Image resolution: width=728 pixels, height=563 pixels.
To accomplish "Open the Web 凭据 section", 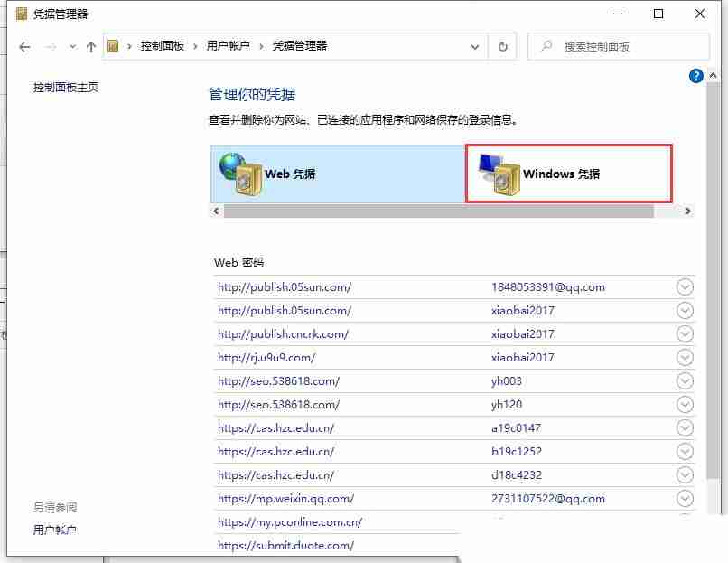I will pyautogui.click(x=289, y=173).
